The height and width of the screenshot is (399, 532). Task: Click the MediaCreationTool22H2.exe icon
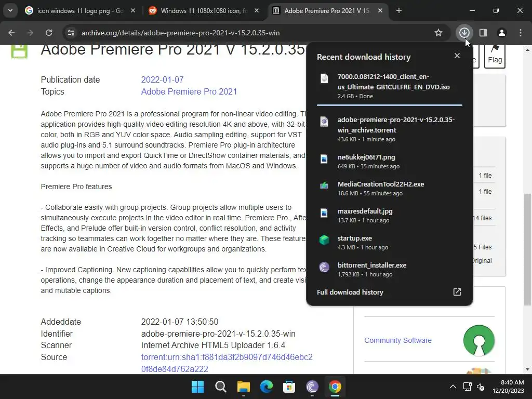click(x=324, y=185)
